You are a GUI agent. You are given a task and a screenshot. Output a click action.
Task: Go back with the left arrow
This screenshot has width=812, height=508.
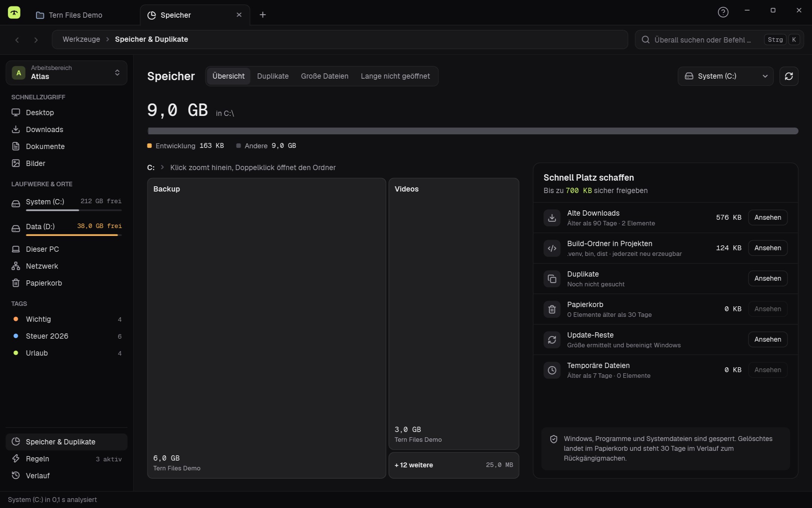pos(17,40)
